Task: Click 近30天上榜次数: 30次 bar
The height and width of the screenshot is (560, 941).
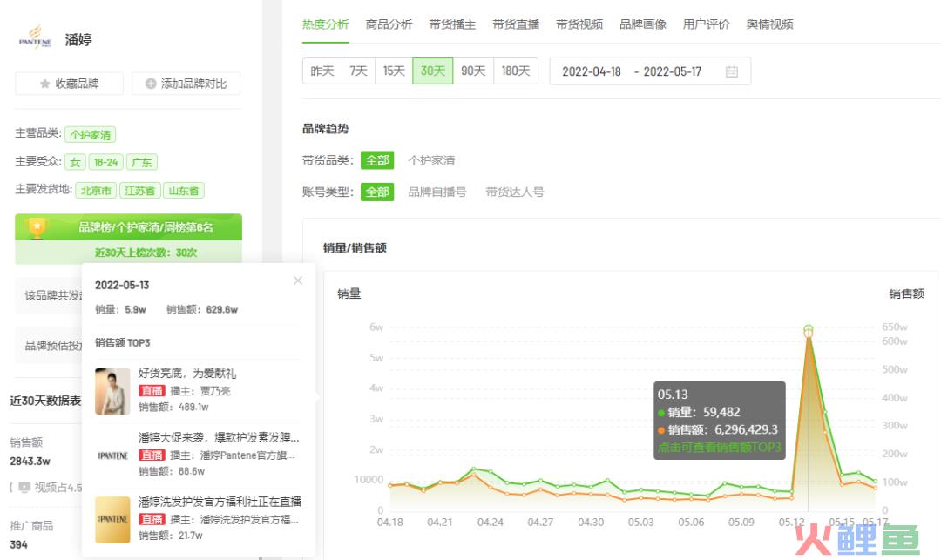Action: pyautogui.click(x=128, y=253)
